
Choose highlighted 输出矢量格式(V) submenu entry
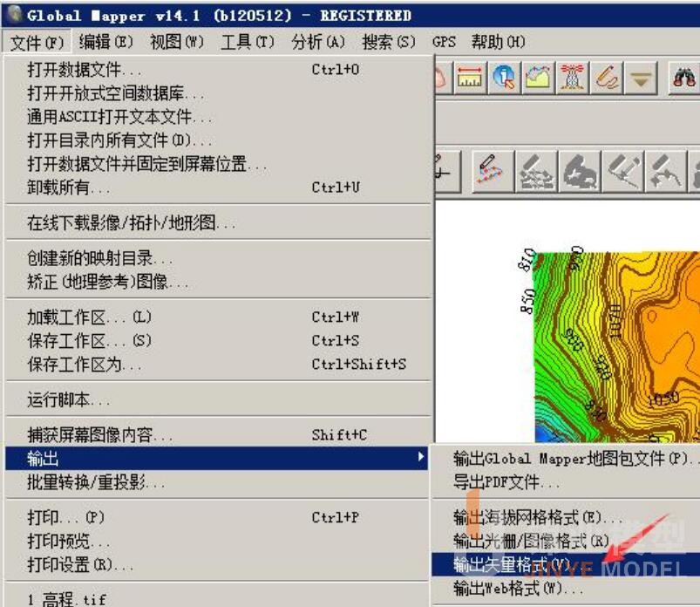tap(566, 564)
